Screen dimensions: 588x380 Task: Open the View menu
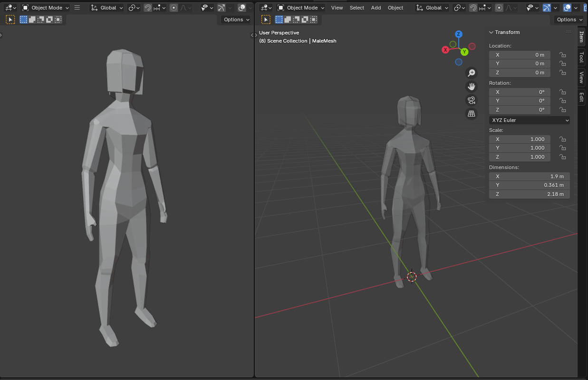[x=337, y=8]
